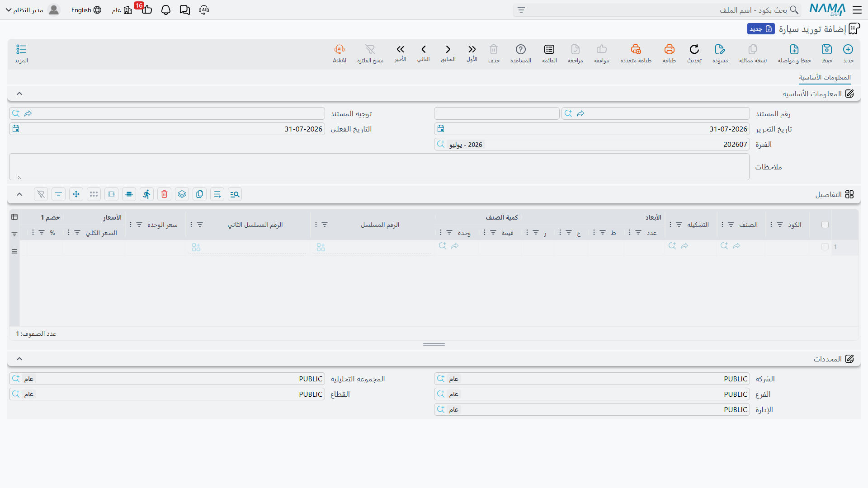Screen dimensions: 868x488
Task: Open filter for التشكيلة column
Action: click(x=679, y=225)
